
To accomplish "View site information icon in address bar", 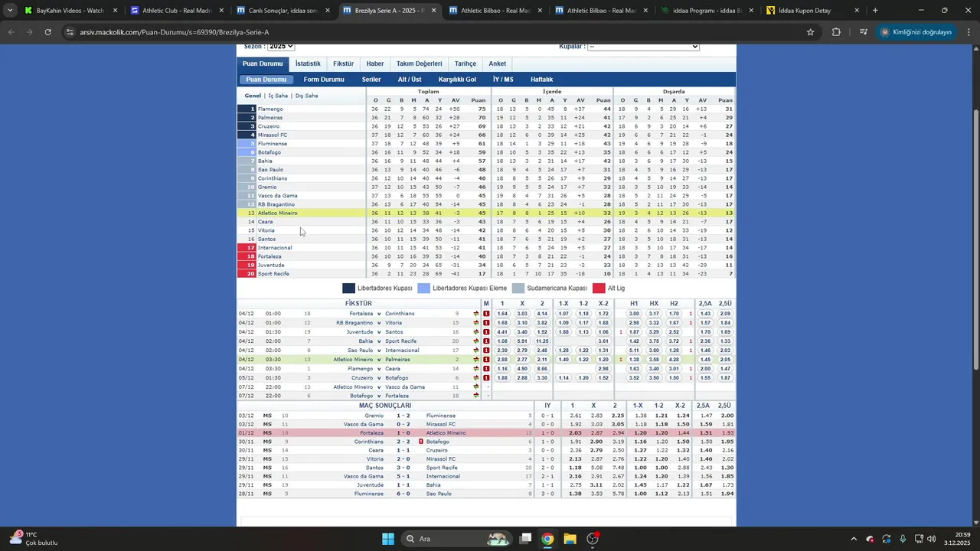I will click(x=70, y=32).
